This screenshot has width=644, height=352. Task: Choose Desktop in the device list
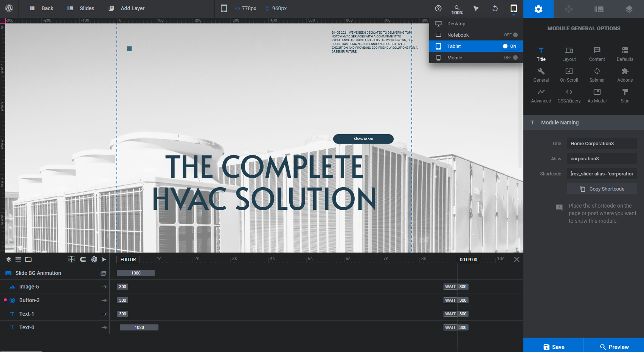476,23
